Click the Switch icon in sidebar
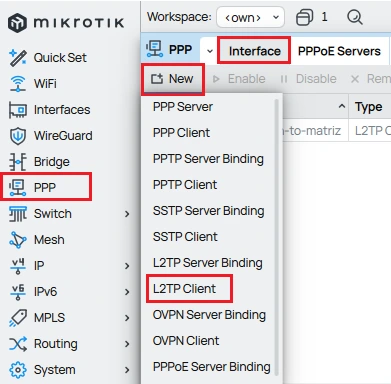The image size is (391, 384). (x=18, y=214)
